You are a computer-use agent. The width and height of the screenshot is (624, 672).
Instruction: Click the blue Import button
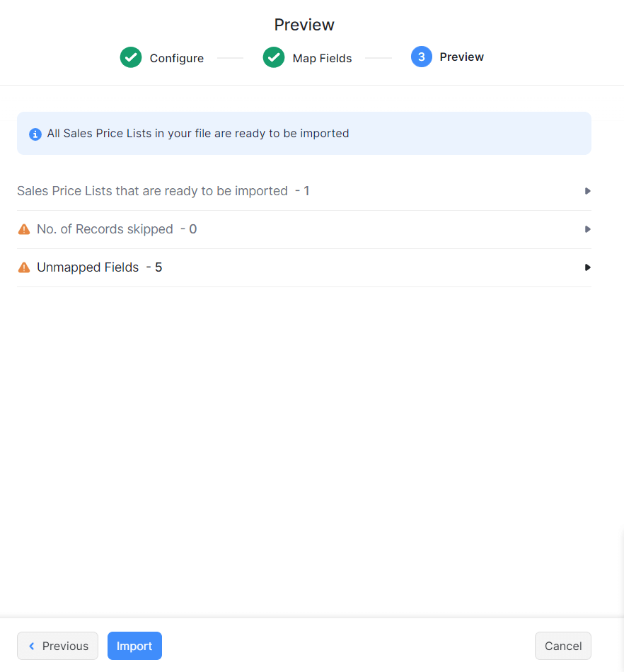tap(134, 646)
